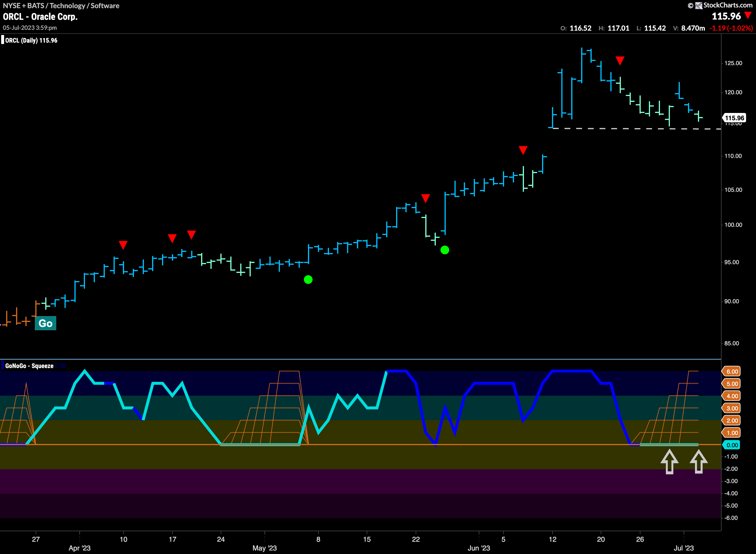Click the Jul '23 date axis label
Viewport: 756px width, 554px height.
[684, 548]
